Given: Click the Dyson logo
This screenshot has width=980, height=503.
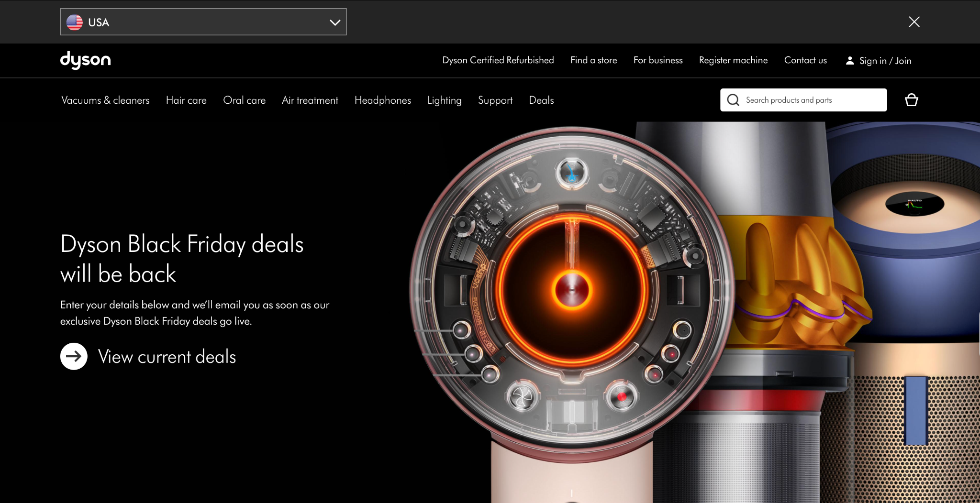Looking at the screenshot, I should pos(85,60).
